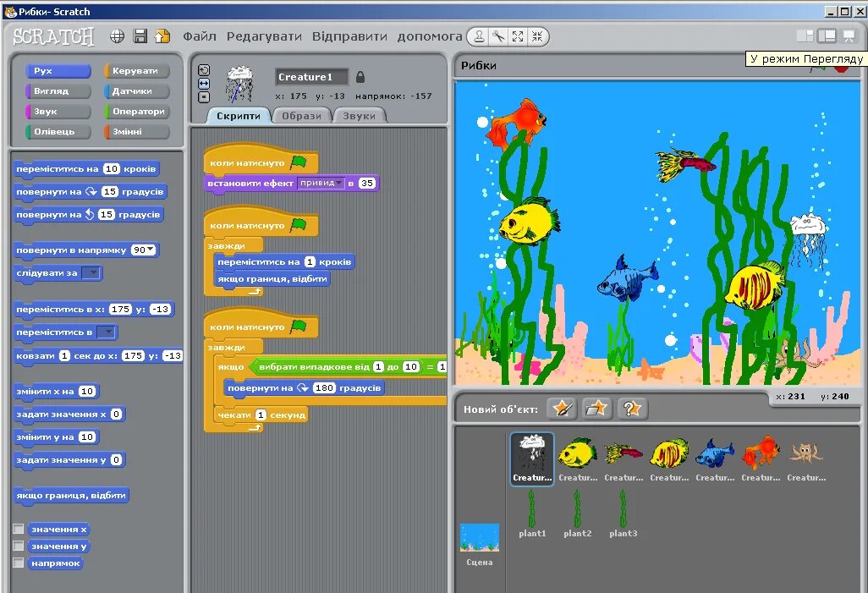The width and height of the screenshot is (868, 593).
Task: Enable the значення x stage monitor
Action: [19, 529]
